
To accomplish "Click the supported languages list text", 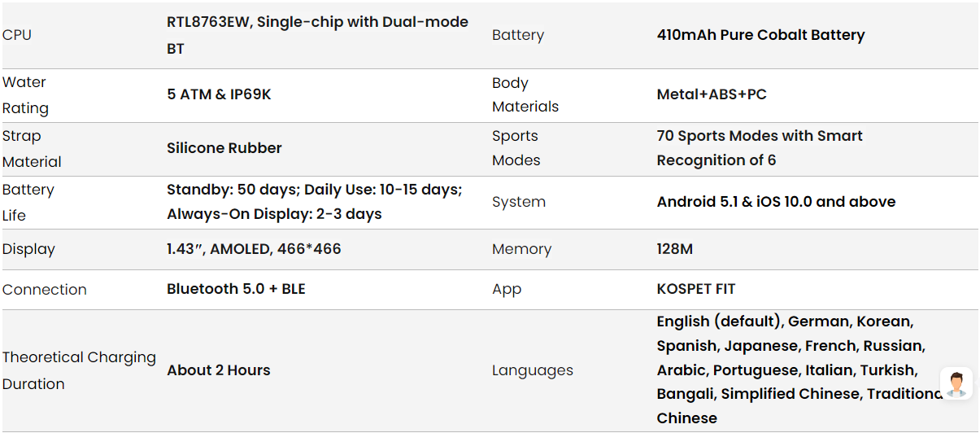I will [789, 370].
